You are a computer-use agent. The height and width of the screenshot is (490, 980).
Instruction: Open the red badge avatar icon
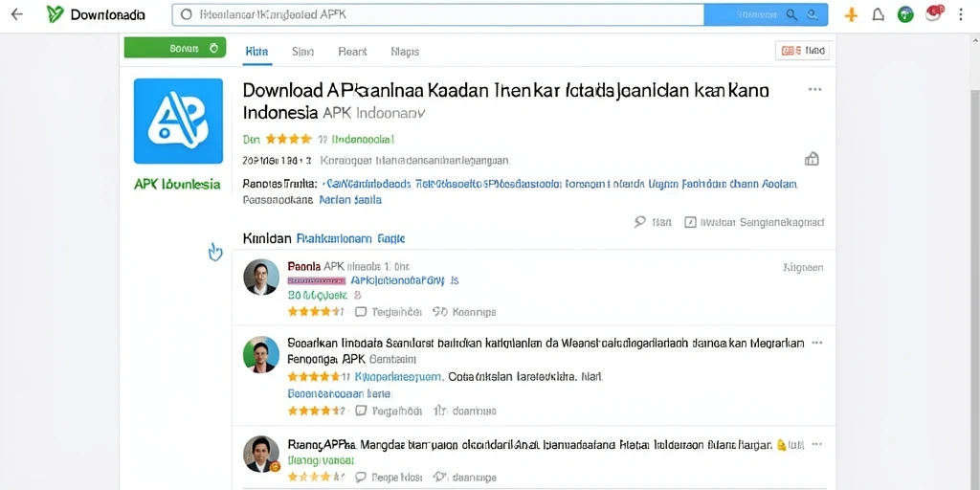[x=934, y=13]
